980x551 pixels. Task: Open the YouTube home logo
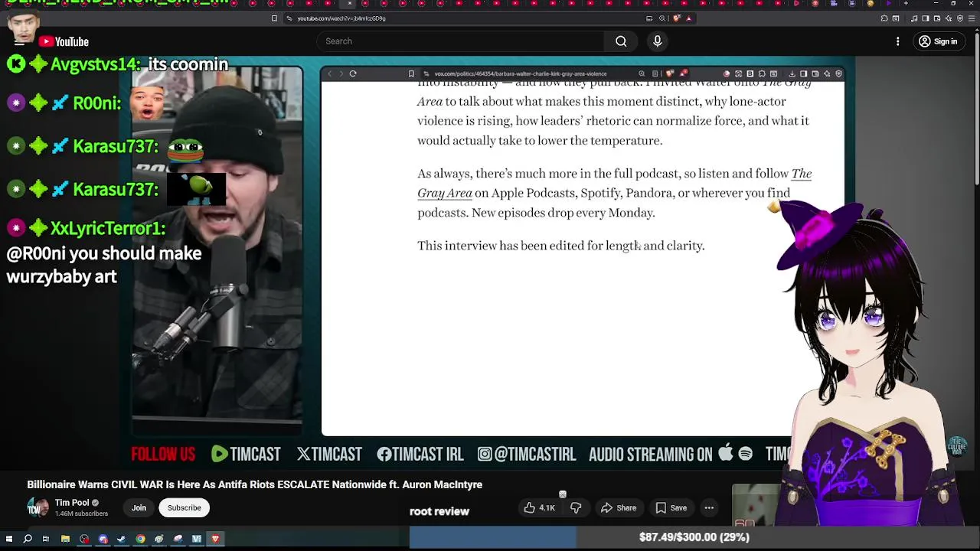[64, 41]
